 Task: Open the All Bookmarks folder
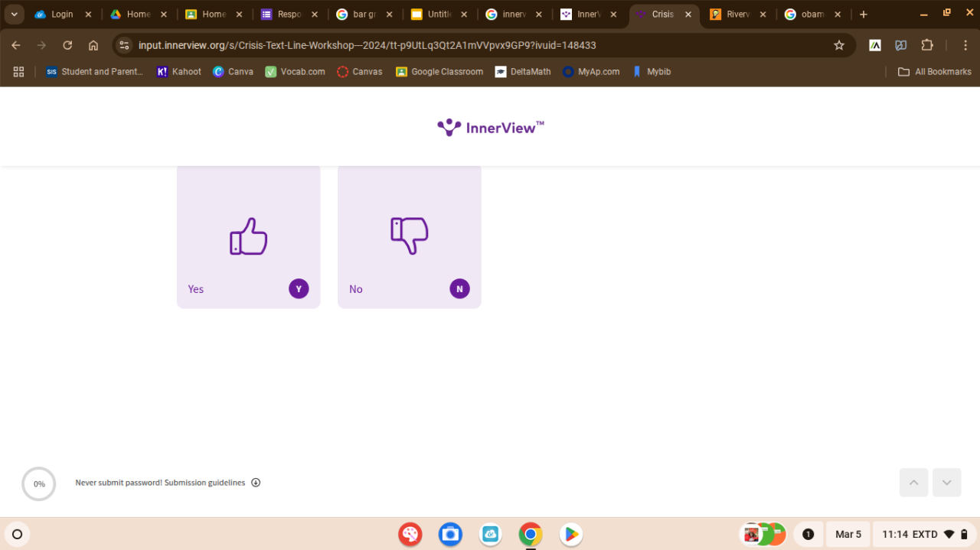(935, 72)
